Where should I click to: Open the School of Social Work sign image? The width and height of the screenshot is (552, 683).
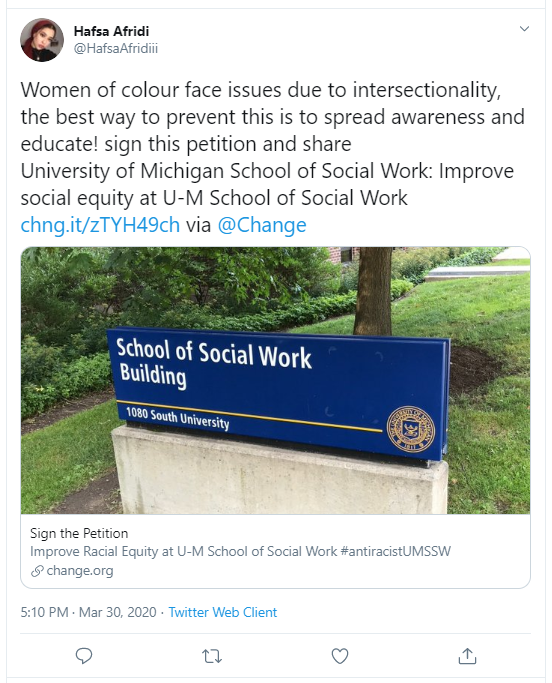[x=275, y=380]
